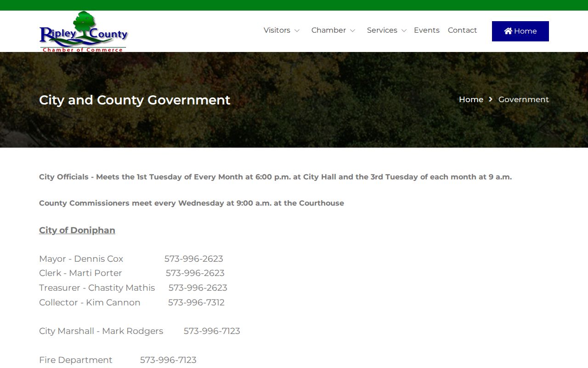Click the breadcrumb arrow separator icon
The width and height of the screenshot is (588, 368).
(x=491, y=99)
